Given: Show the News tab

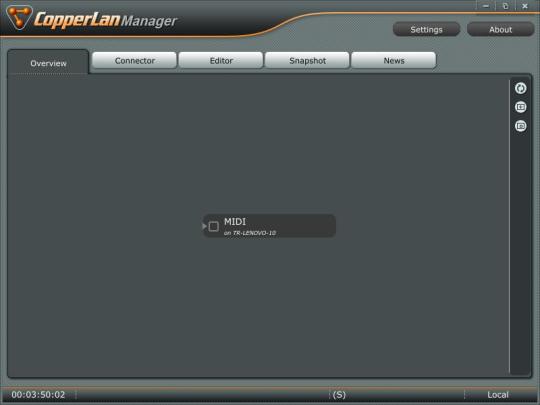Looking at the screenshot, I should pos(394,61).
